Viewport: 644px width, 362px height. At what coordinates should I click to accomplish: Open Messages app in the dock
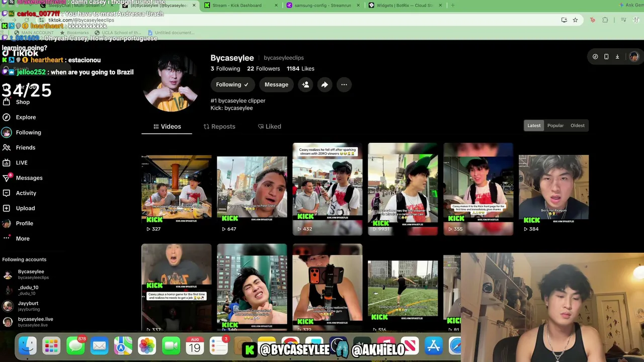click(75, 346)
